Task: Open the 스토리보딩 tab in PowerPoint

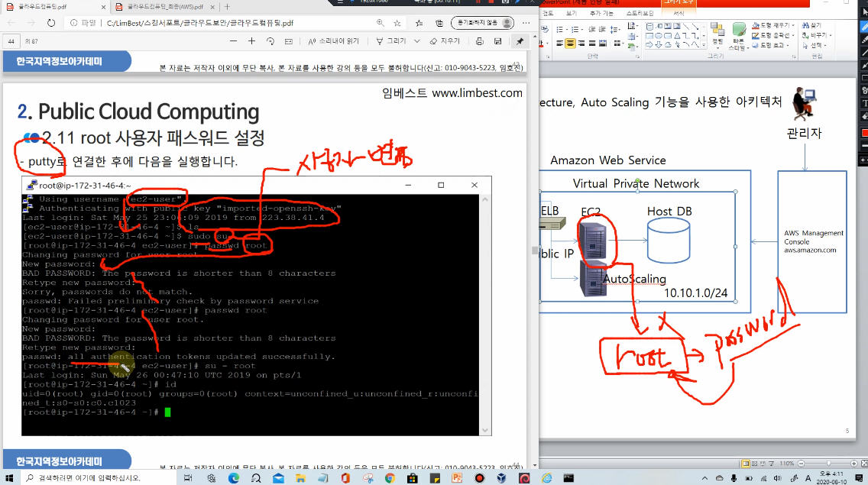Action: click(640, 13)
